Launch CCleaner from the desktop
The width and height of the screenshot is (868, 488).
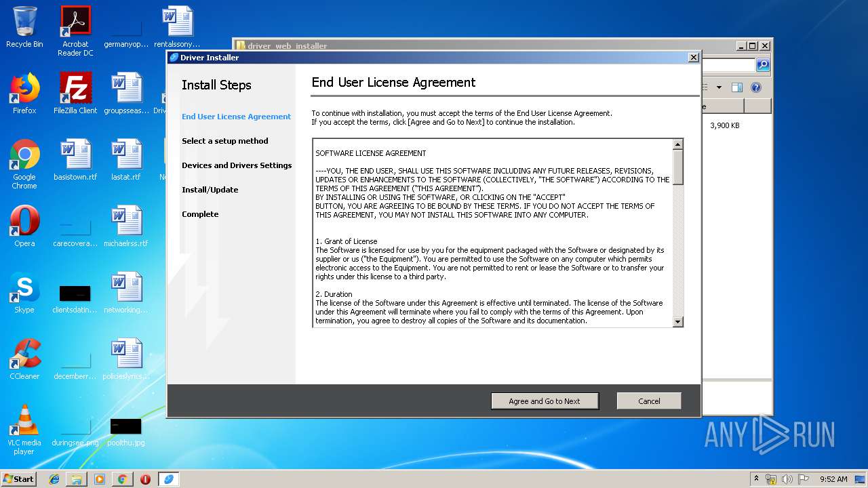[24, 359]
